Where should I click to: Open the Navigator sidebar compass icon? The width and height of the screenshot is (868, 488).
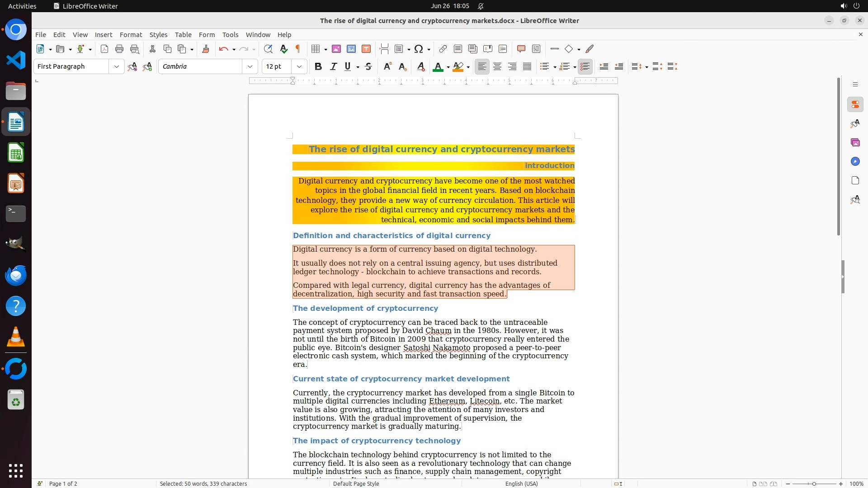tap(855, 161)
